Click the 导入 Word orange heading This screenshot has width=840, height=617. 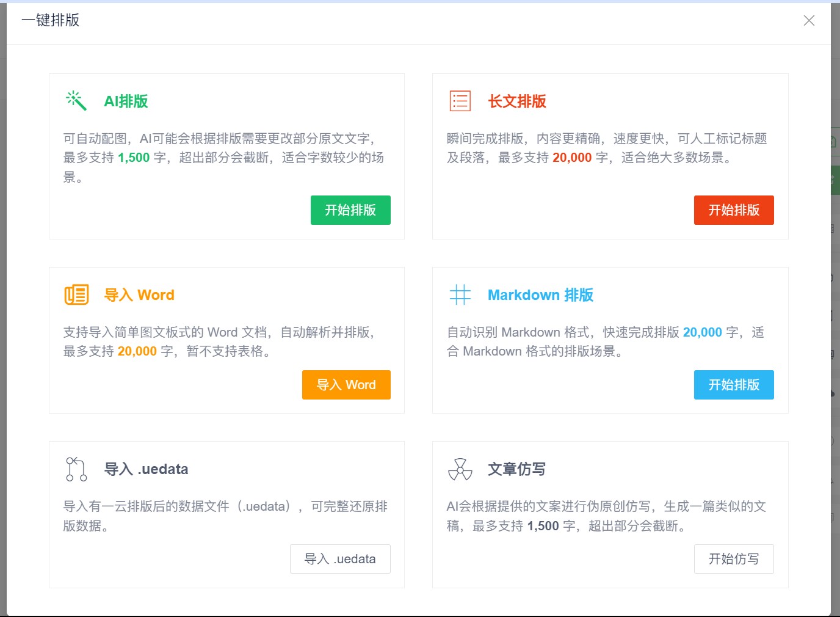pos(139,295)
